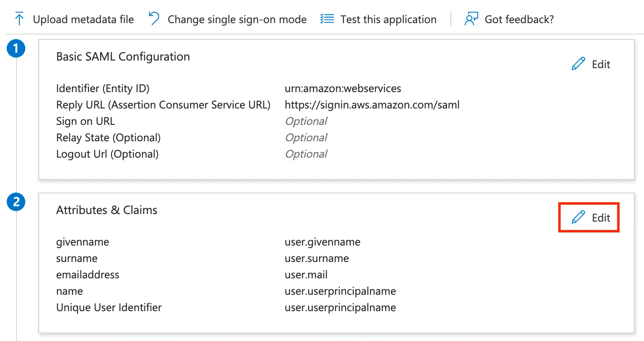Image resolution: width=644 pixels, height=341 pixels.
Task: Click the Unique User Identifier claim name
Action: (109, 307)
